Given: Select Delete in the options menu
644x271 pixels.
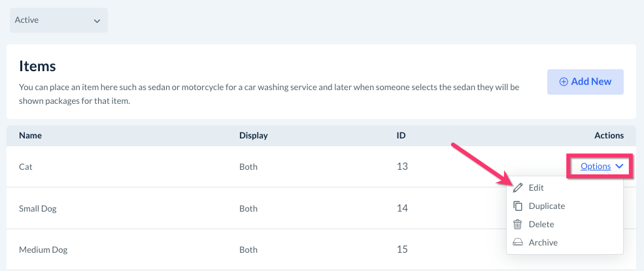Looking at the screenshot, I should point(541,224).
